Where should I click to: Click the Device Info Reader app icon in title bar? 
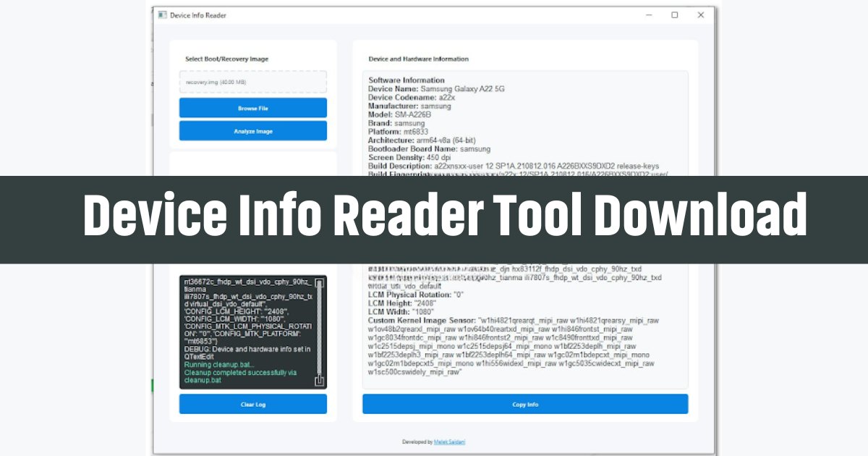pyautogui.click(x=162, y=15)
